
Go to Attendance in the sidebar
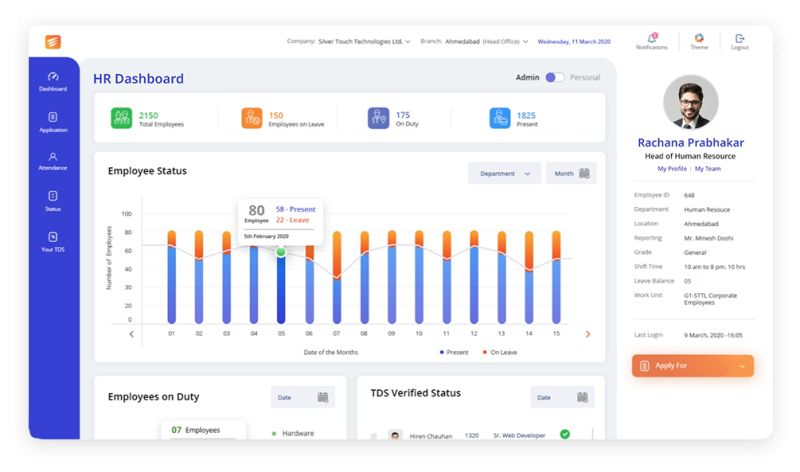coord(53,161)
